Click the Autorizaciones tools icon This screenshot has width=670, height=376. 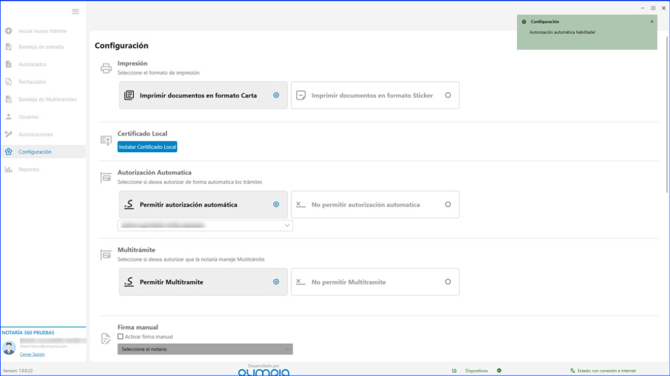pos(9,134)
